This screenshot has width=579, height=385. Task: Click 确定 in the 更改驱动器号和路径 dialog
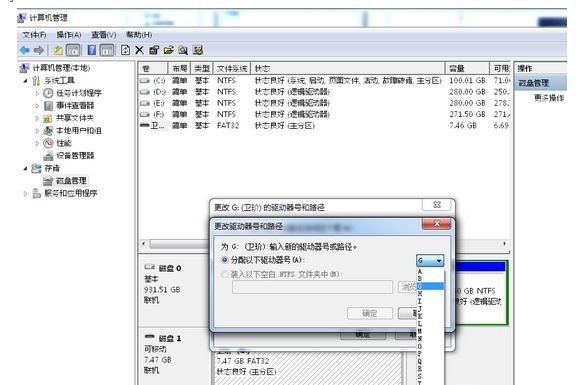coord(370,313)
